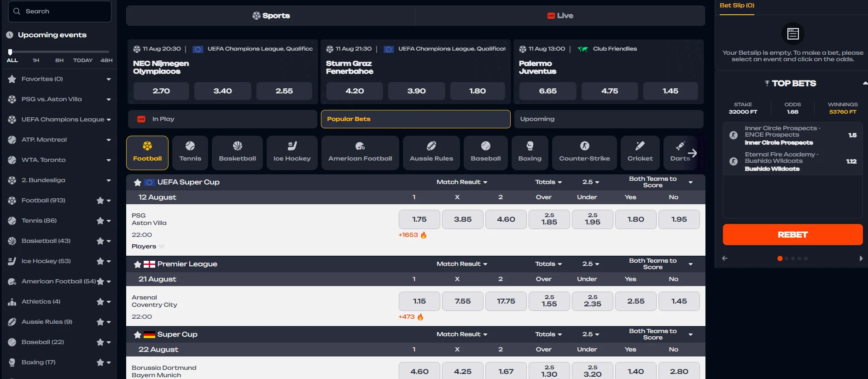Toggle favorite star for Athletics (4)
Viewport: 868px width, 379px height.
click(100, 302)
